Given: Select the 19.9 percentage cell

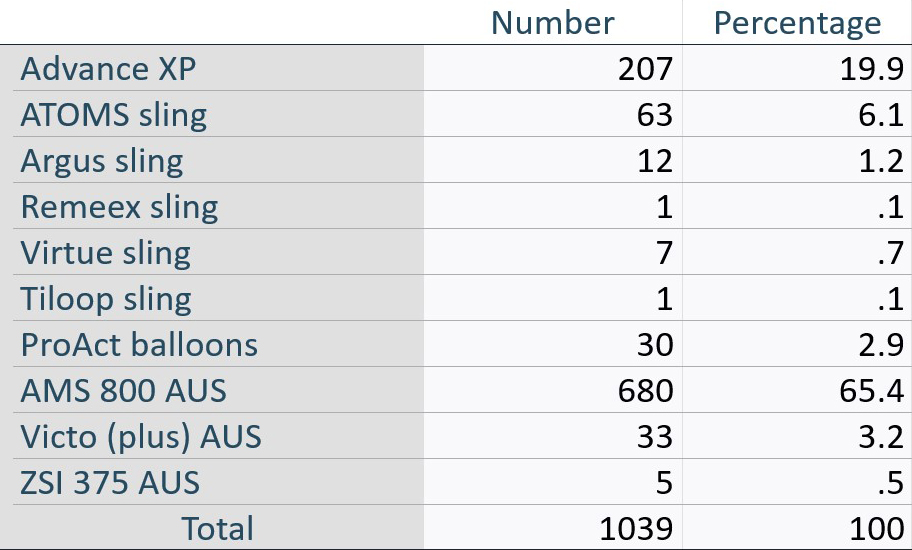Looking at the screenshot, I should [x=871, y=69].
